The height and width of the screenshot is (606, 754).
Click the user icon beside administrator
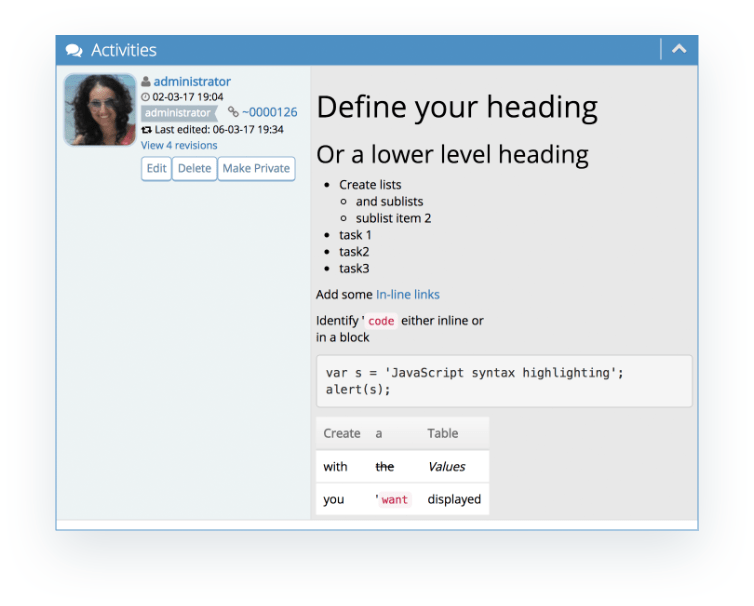tap(146, 82)
